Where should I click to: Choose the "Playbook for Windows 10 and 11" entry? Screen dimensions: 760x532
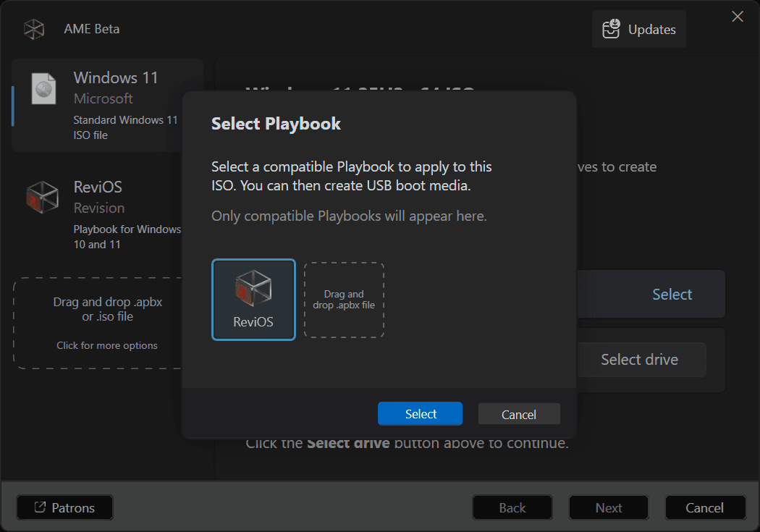(127, 237)
